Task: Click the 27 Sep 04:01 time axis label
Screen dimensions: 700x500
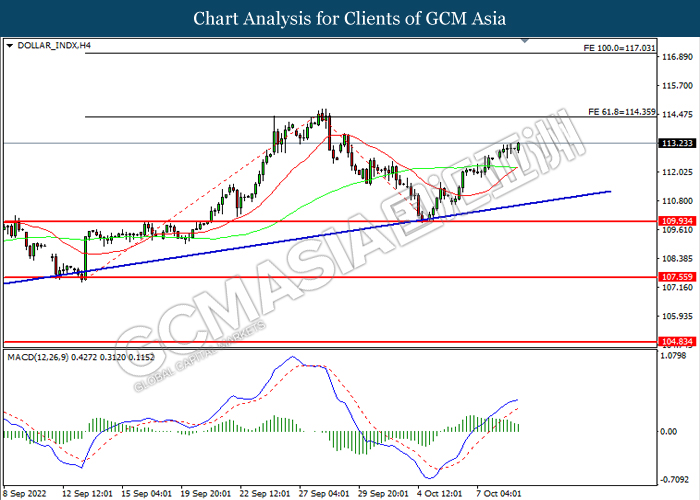Action: tap(325, 494)
